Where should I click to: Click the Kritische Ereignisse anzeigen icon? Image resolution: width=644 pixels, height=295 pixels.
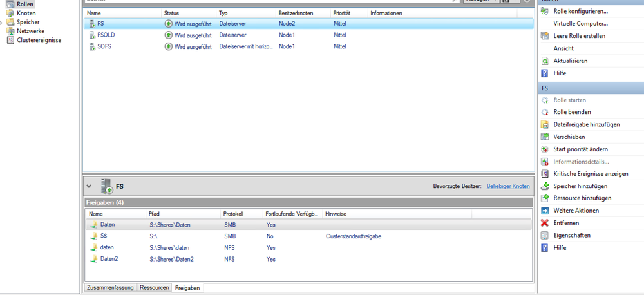tap(545, 174)
